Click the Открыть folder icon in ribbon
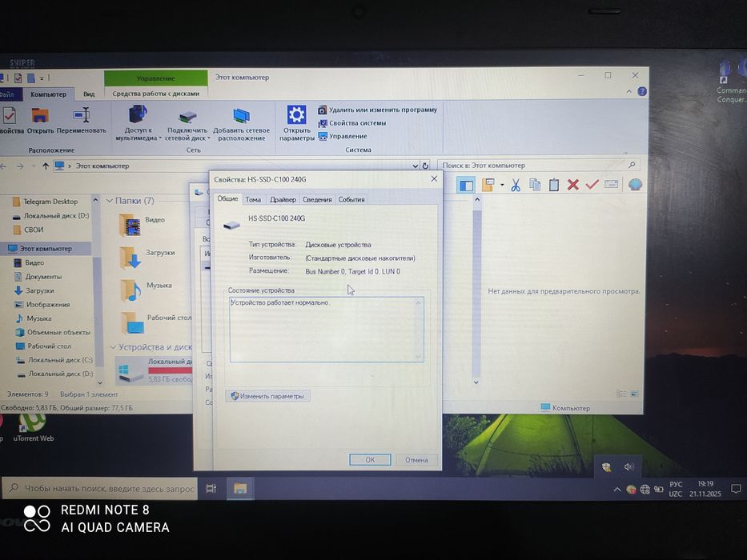The image size is (747, 560). [x=40, y=116]
